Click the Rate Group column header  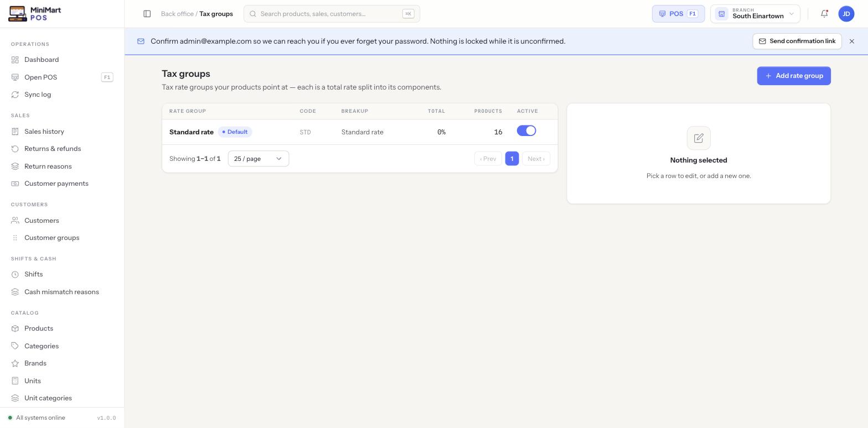[x=188, y=111]
